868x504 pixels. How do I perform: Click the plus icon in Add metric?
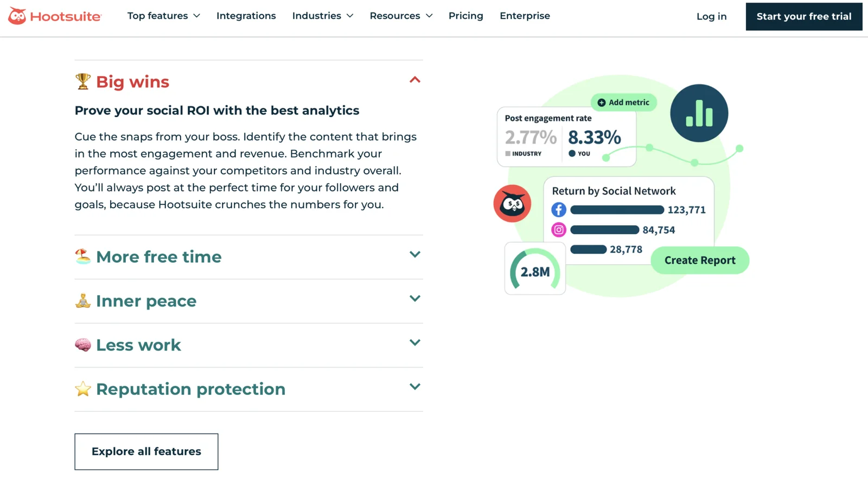pyautogui.click(x=602, y=103)
